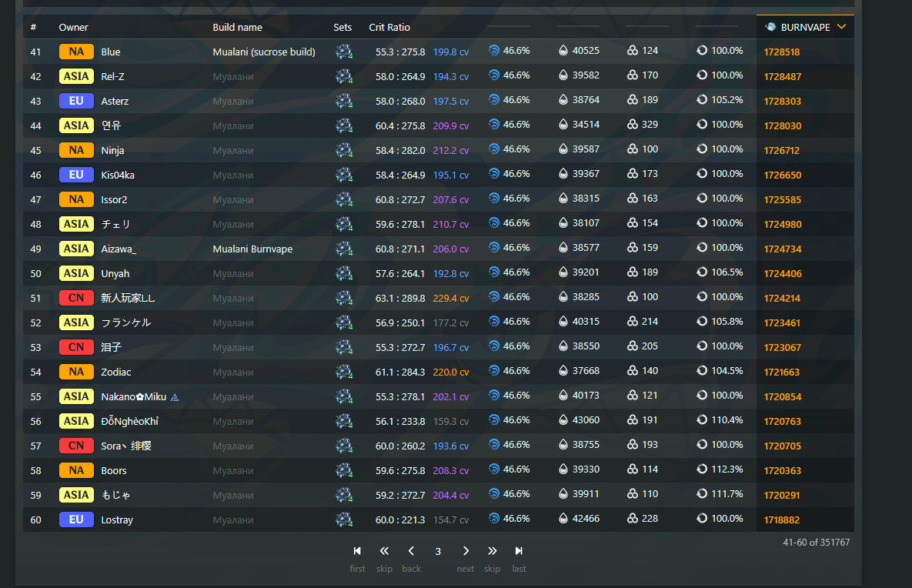Open owner Lostray's profile
The height and width of the screenshot is (588, 912).
click(x=117, y=520)
